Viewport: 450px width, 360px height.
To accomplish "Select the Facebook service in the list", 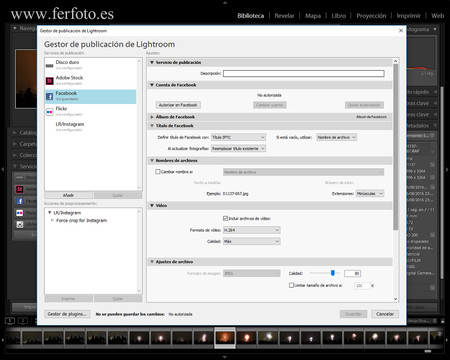I will 91,96.
